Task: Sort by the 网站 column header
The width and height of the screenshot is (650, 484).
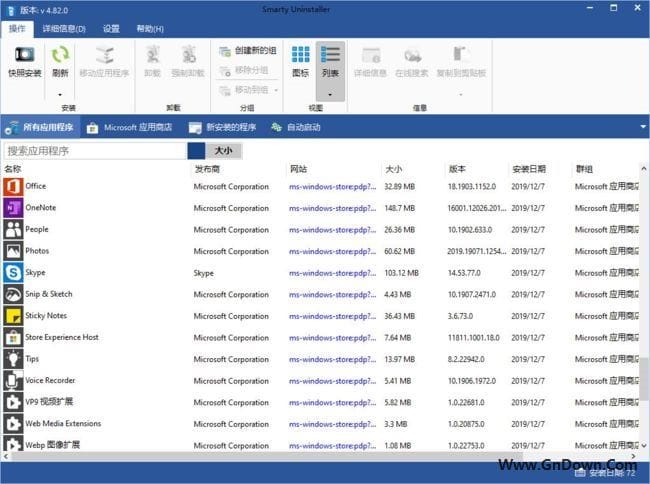Action: [298, 169]
